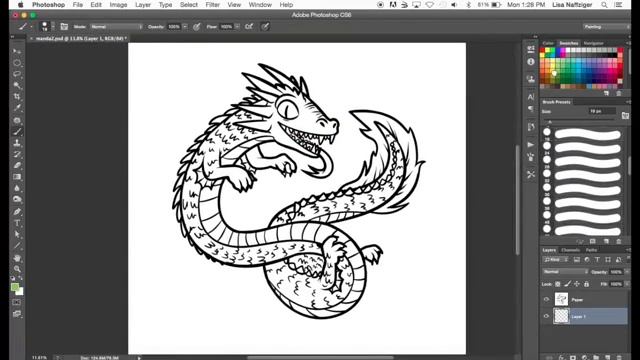Lock all padlock icon
The image size is (640, 360).
(587, 284)
